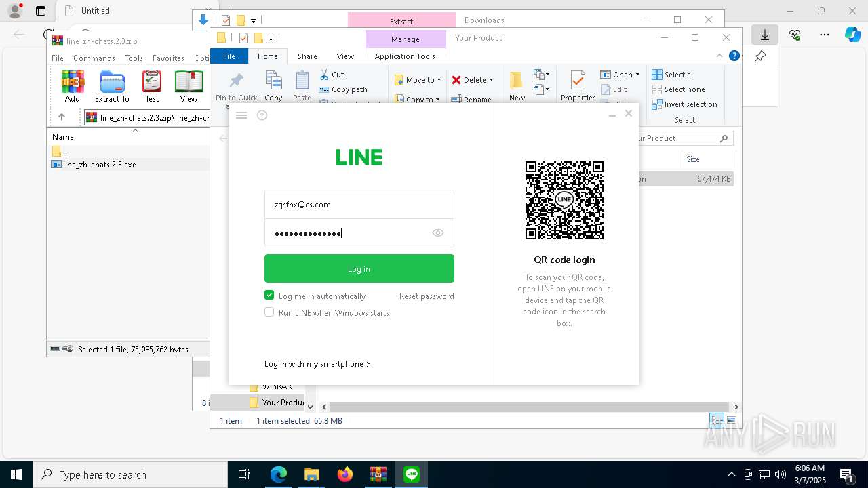The image size is (868, 488).
Task: Click the Test icon in WinRAR
Action: pyautogui.click(x=152, y=86)
